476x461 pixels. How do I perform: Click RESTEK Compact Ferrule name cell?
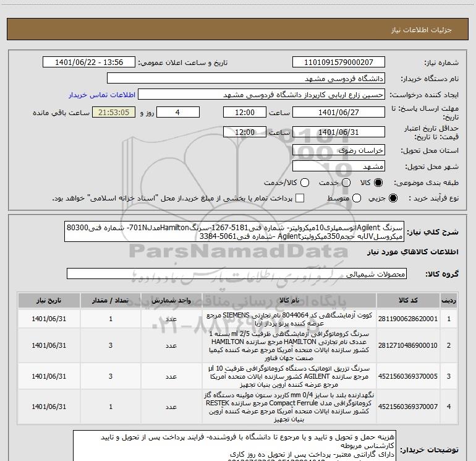pos(289,407)
